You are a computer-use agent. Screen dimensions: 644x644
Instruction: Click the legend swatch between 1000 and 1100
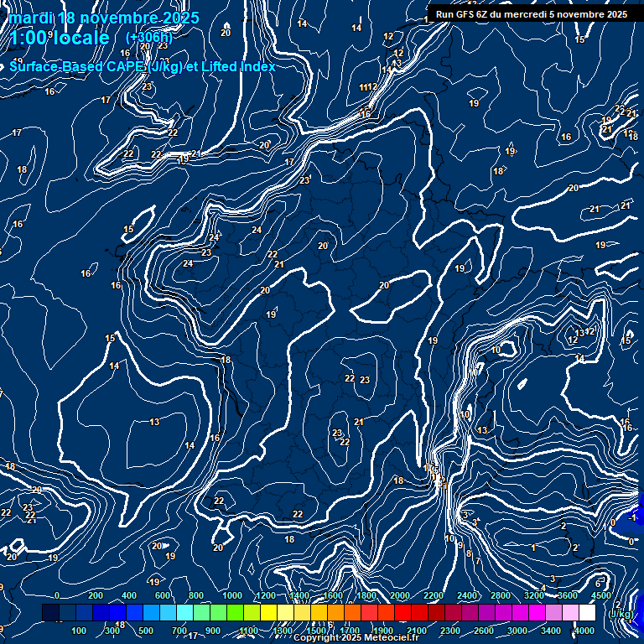(x=235, y=612)
